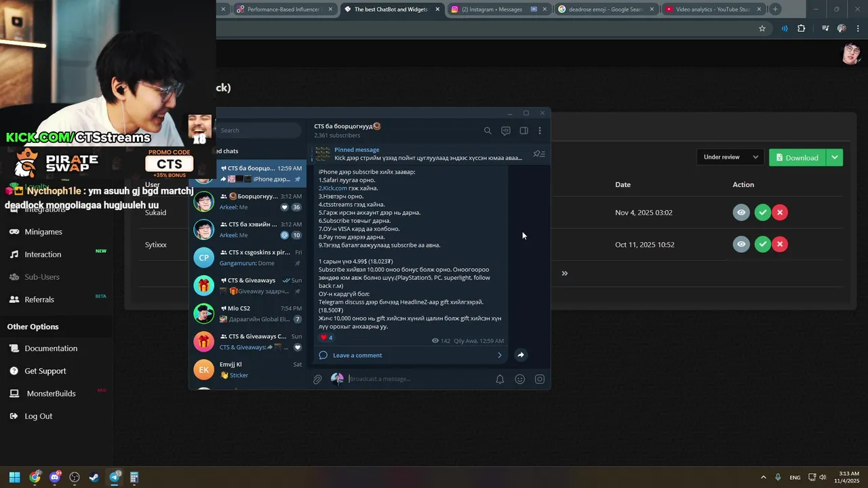Forward the post using the share arrow
This screenshot has width=868, height=488.
(x=521, y=355)
